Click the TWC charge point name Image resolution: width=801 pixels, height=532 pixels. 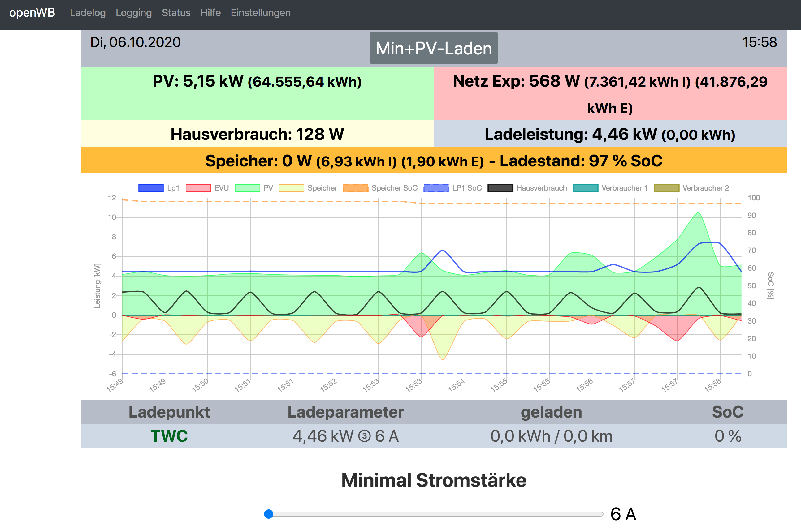169,436
